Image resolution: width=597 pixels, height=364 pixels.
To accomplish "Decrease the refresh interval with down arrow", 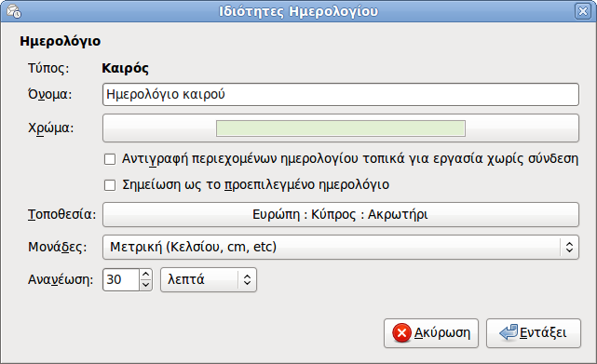I will tap(146, 285).
